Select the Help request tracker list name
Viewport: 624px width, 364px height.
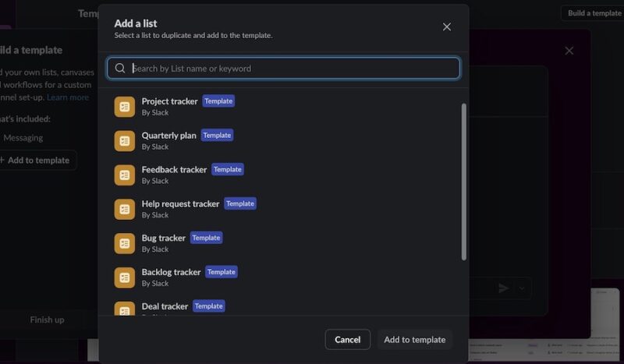pos(180,203)
